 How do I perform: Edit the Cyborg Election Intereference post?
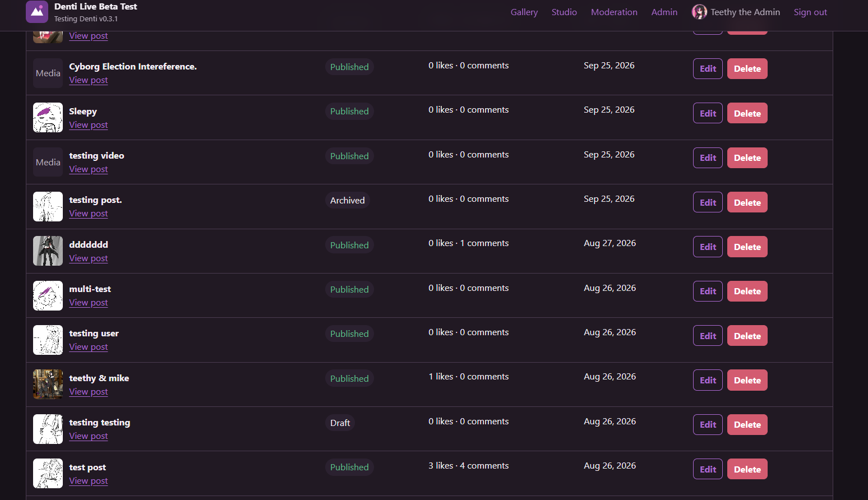click(708, 68)
